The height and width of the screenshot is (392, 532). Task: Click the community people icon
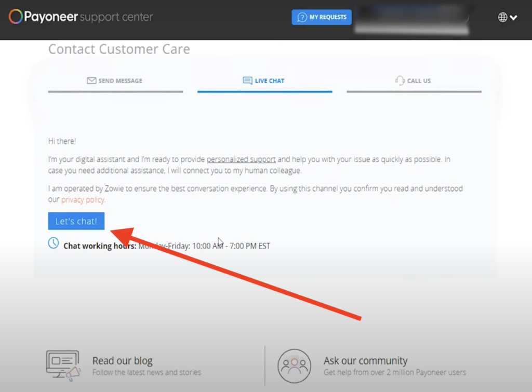[x=294, y=365]
